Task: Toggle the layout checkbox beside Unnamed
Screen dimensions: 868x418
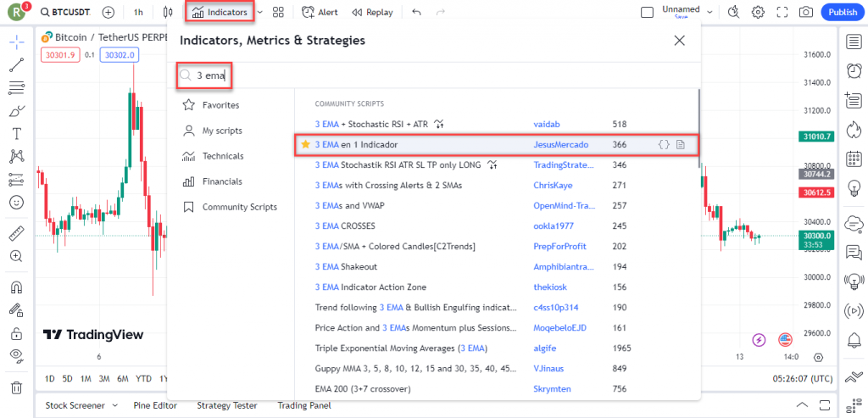Action: click(x=647, y=12)
